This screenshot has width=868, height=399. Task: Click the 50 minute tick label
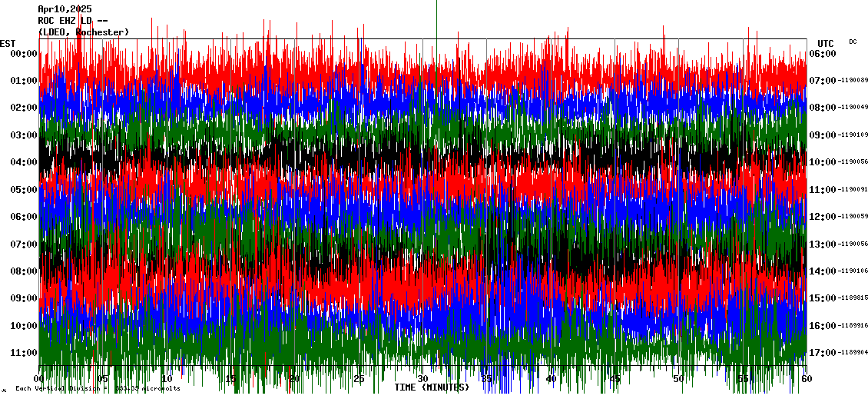[678, 379]
